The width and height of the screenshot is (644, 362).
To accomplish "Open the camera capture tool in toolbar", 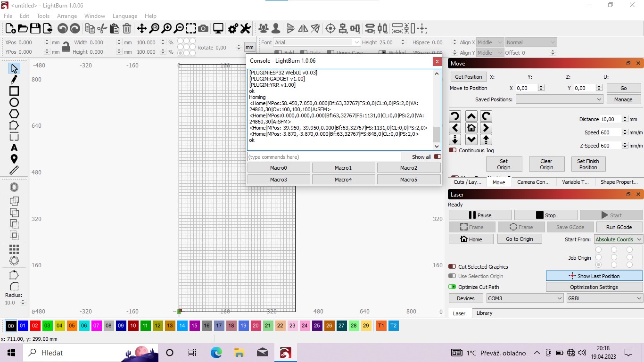I will pyautogui.click(x=203, y=29).
